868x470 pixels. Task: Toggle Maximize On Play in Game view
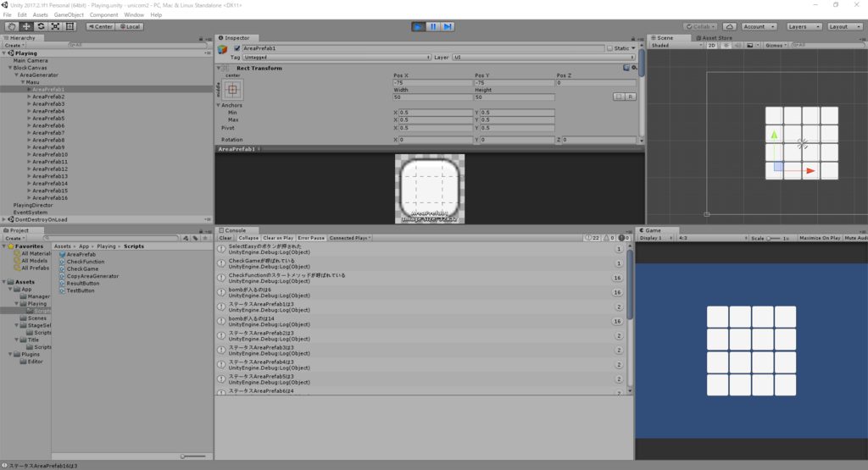pyautogui.click(x=820, y=238)
